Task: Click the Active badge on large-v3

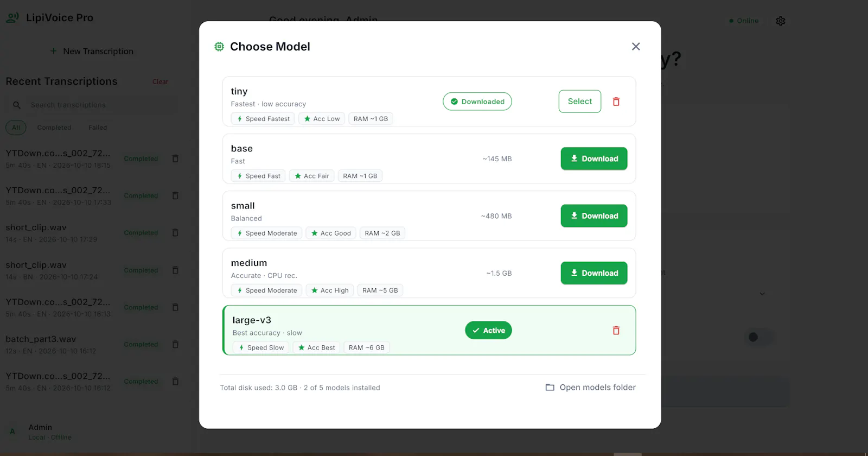Action: [488, 331]
